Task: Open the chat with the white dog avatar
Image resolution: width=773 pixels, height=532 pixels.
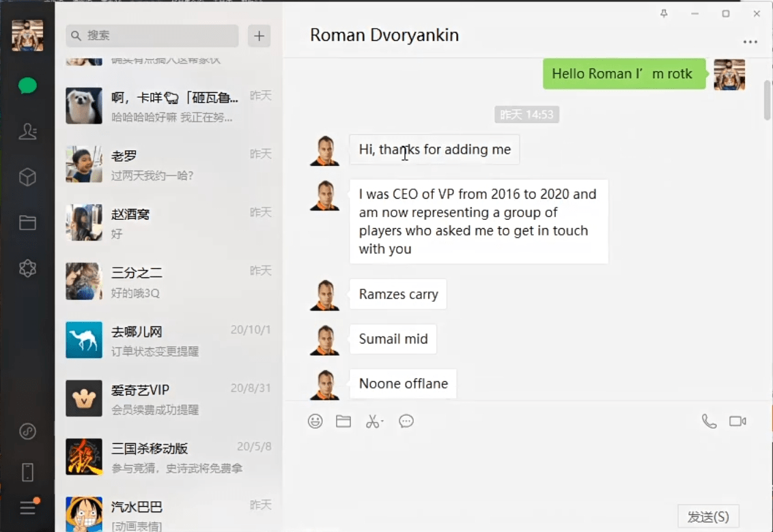Action: coord(169,106)
